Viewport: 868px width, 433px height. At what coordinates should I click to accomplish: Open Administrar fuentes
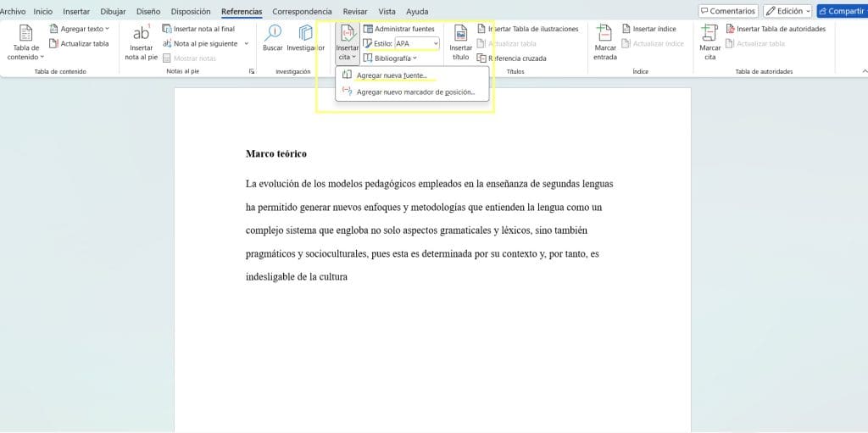(399, 29)
